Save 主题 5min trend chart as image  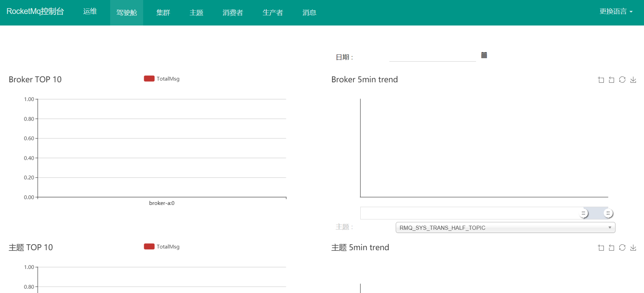[x=633, y=247]
